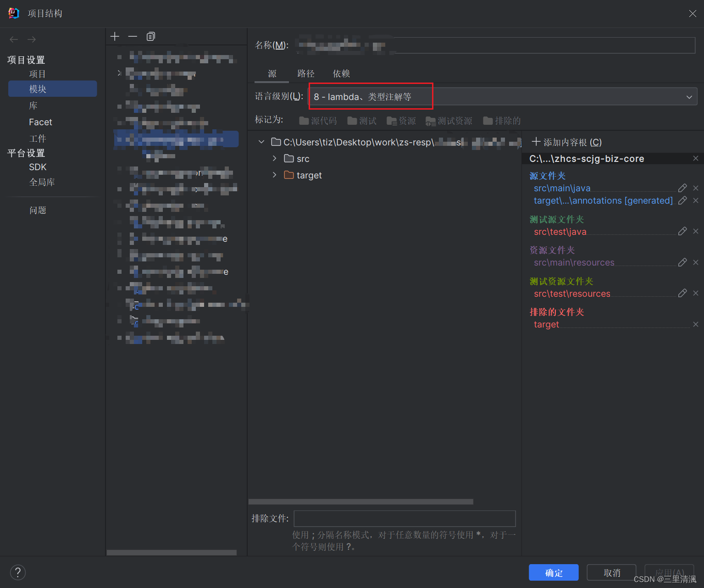Go back with the left arrow
The image size is (704, 588).
click(x=14, y=39)
